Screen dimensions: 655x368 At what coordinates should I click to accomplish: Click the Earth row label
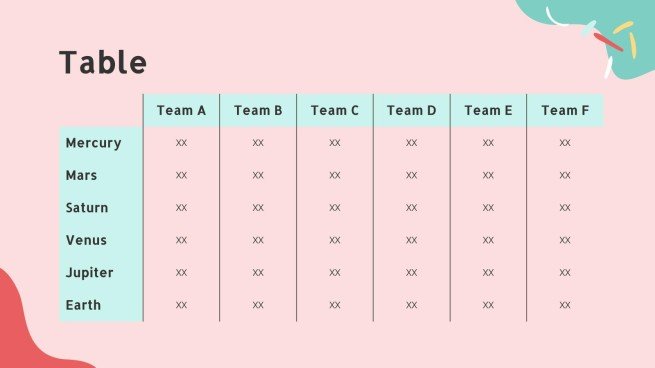click(x=83, y=305)
